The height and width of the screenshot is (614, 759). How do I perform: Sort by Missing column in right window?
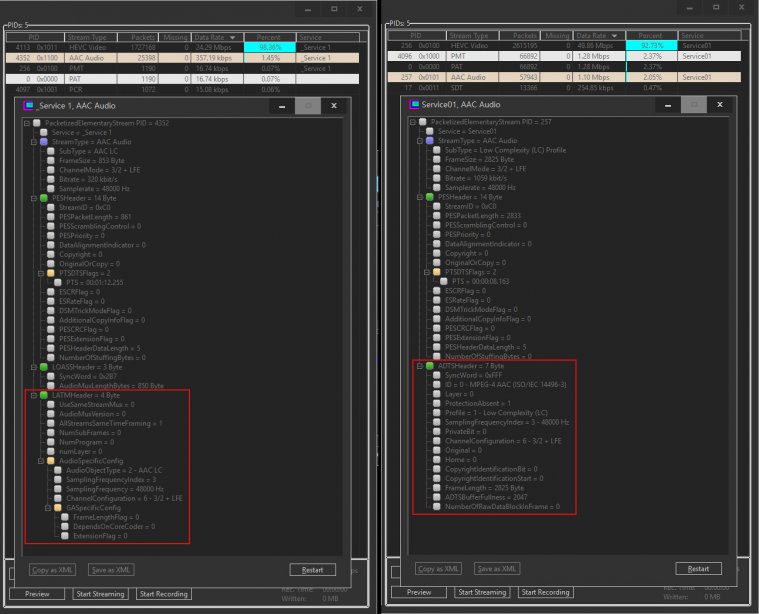557,36
